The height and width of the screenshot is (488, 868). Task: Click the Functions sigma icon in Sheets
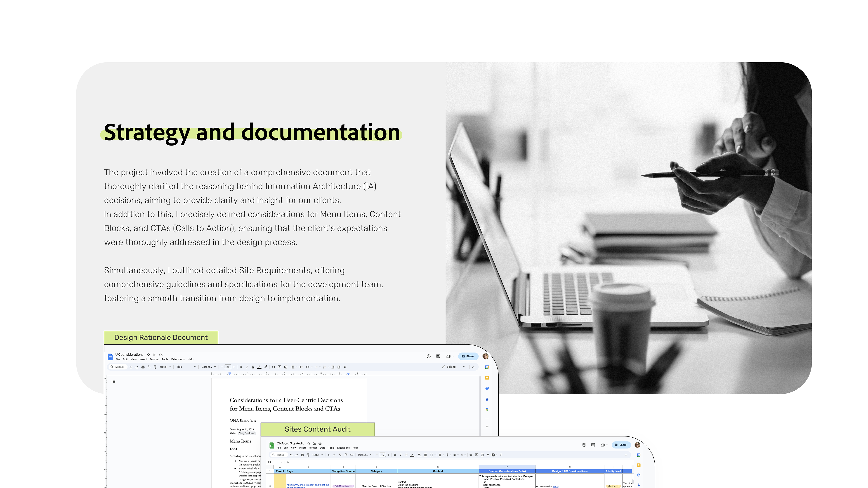[x=501, y=455]
